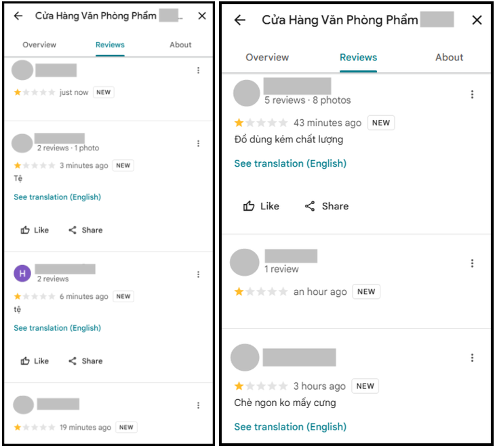Click back arrow in left panel header
The image size is (495, 448).
point(18,16)
